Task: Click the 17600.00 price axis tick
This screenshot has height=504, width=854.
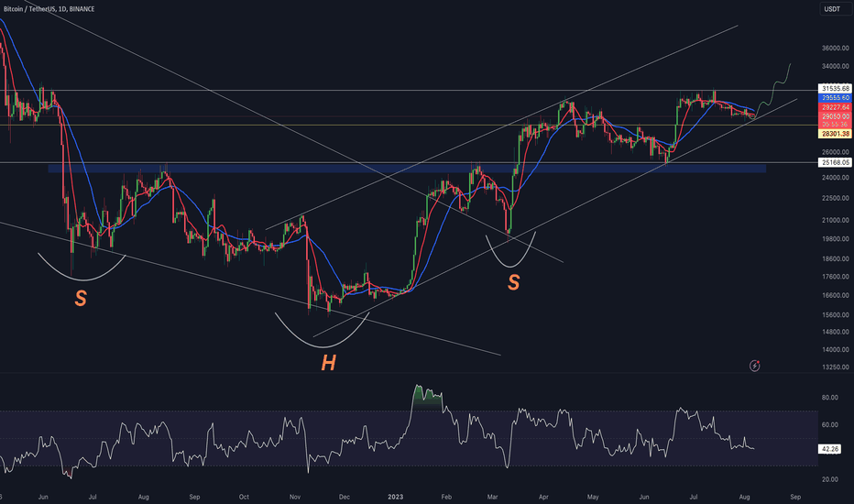Action: [836, 277]
